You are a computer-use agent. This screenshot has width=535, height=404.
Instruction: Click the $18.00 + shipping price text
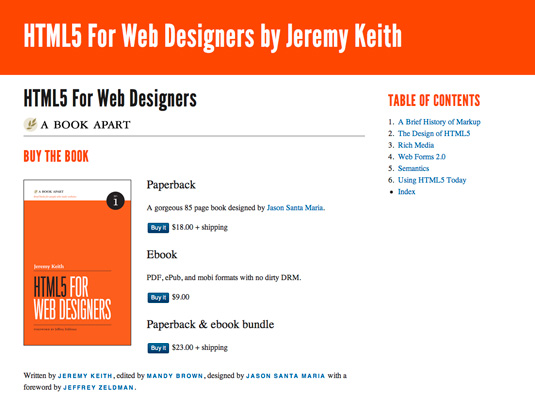click(200, 227)
